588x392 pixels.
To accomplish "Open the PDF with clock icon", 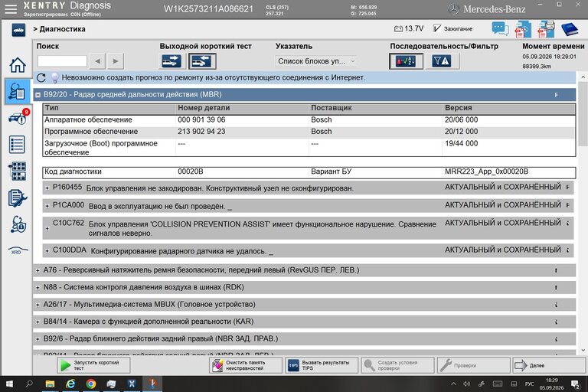I will (523, 30).
